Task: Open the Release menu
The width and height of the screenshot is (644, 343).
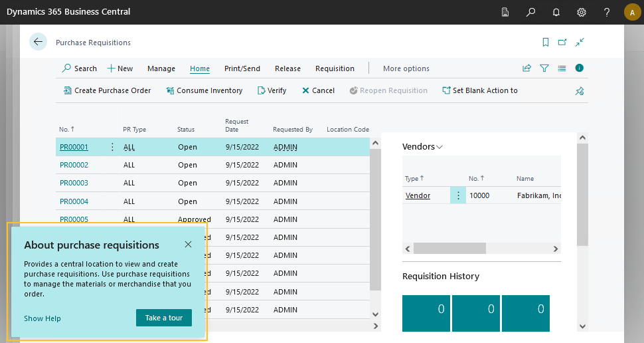Action: pos(287,68)
